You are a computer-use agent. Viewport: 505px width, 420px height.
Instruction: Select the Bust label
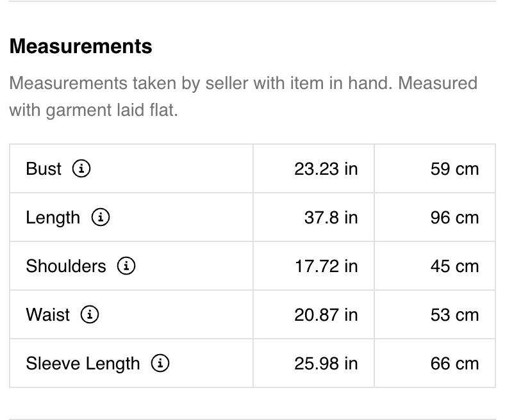44,168
